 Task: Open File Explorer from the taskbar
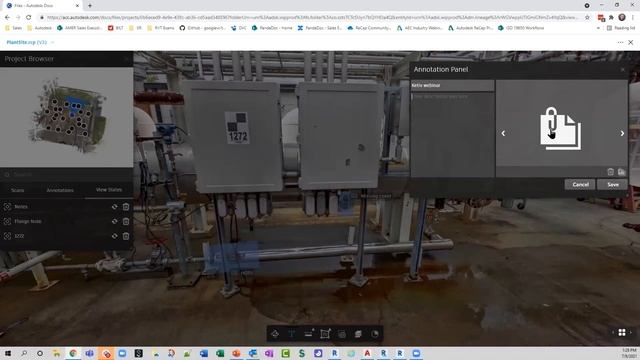click(56, 353)
